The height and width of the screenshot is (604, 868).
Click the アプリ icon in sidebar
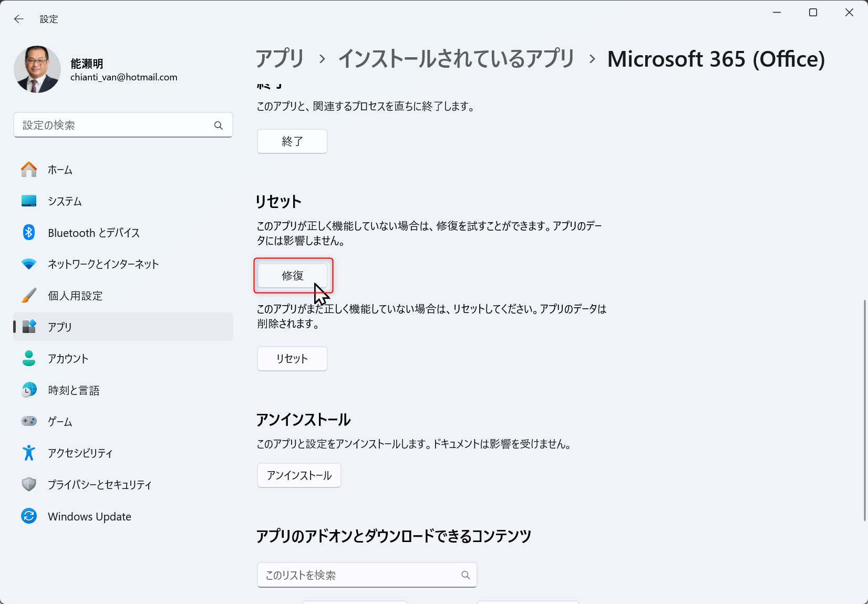point(29,327)
